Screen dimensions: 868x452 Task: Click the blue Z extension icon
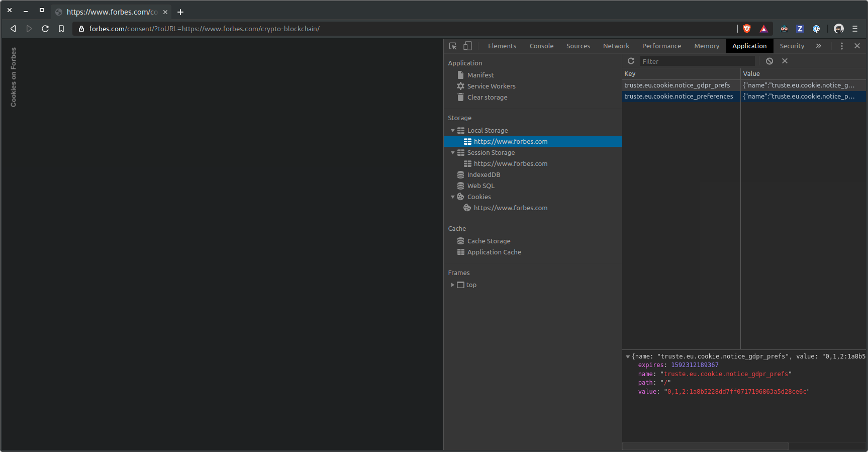800,29
